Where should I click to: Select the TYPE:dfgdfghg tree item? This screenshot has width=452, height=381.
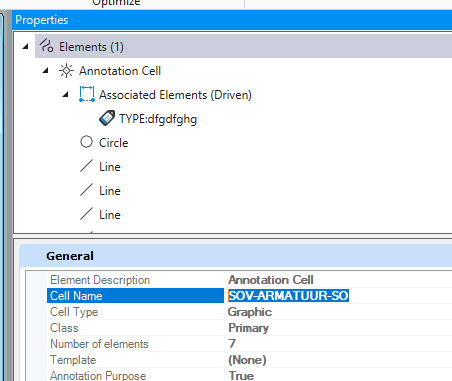point(158,119)
